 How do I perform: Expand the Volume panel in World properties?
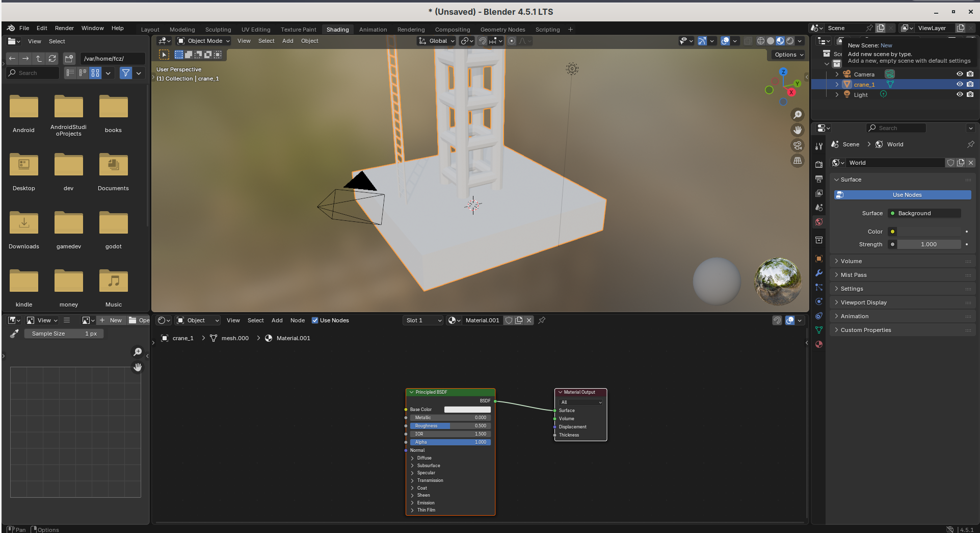coord(851,261)
